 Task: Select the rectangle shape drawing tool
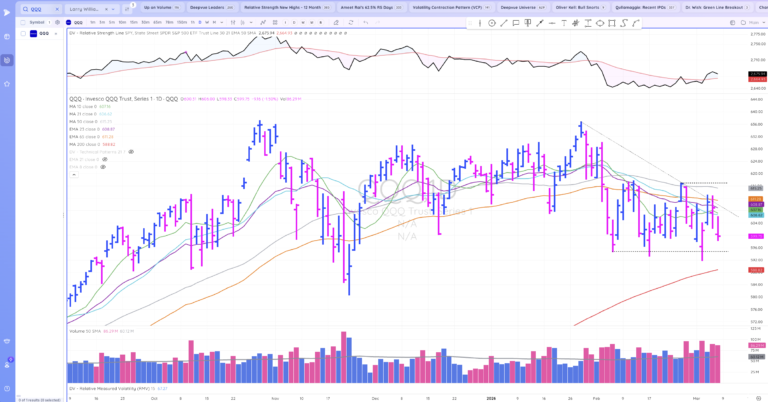click(612, 23)
